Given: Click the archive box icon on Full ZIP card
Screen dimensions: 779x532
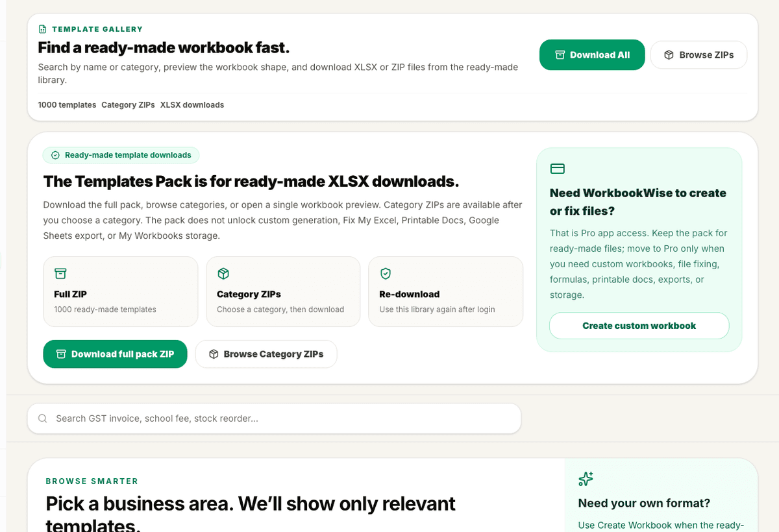Looking at the screenshot, I should (60, 274).
